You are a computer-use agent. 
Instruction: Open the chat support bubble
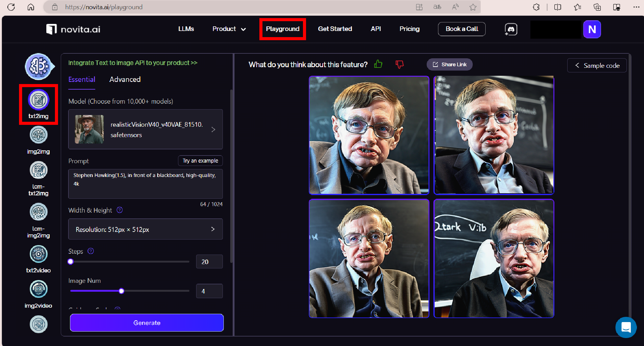tap(626, 327)
